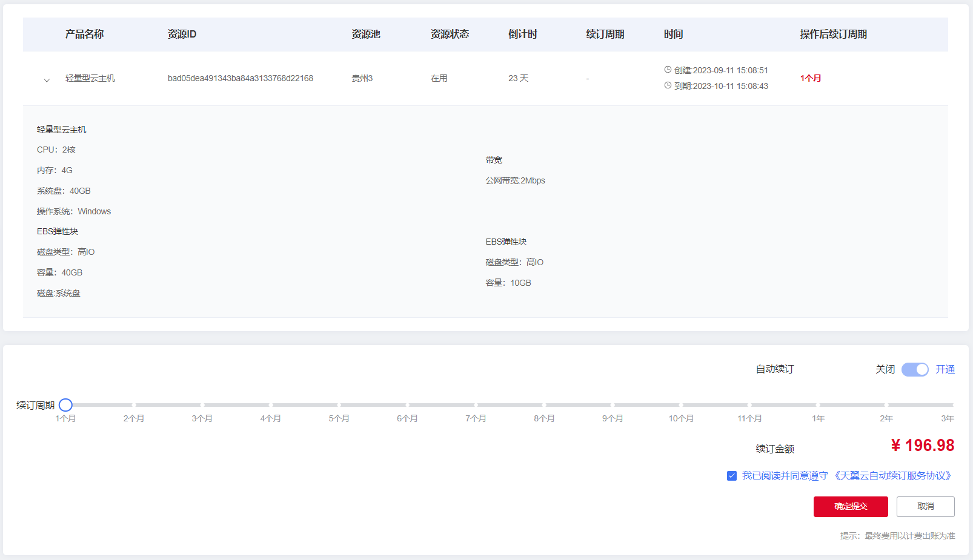Set renewal period to 3个月
The height and width of the screenshot is (560, 973).
202,405
